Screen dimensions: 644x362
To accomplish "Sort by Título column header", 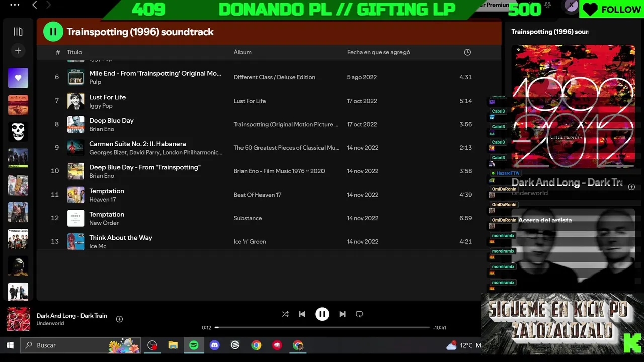I will tap(74, 52).
